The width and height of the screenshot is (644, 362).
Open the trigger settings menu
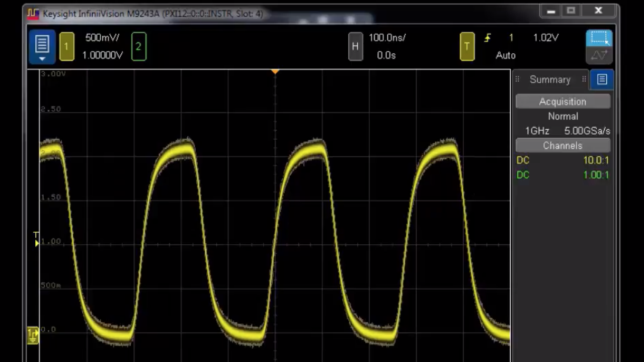pyautogui.click(x=467, y=46)
